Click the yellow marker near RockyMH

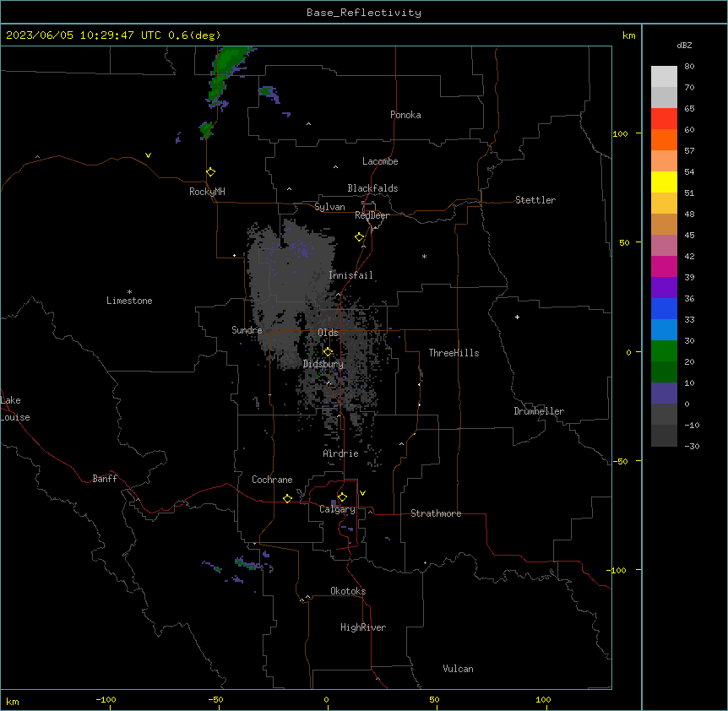click(x=211, y=172)
